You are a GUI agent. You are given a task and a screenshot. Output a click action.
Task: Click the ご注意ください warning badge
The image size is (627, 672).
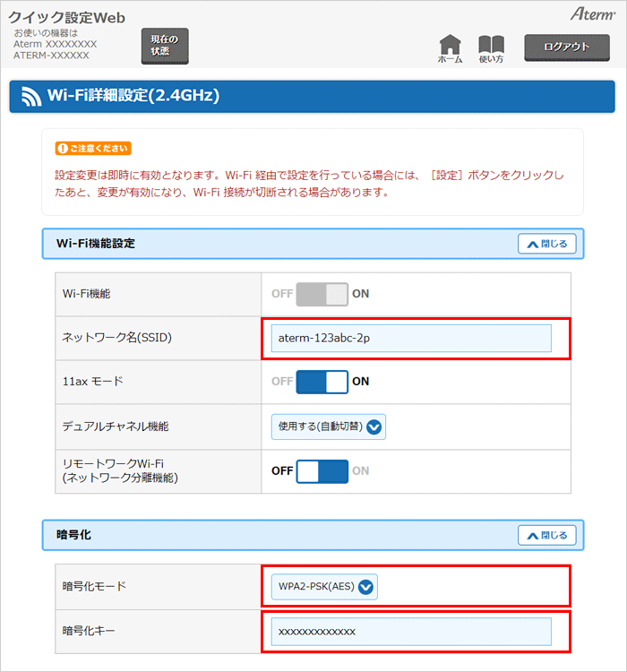[x=93, y=148]
